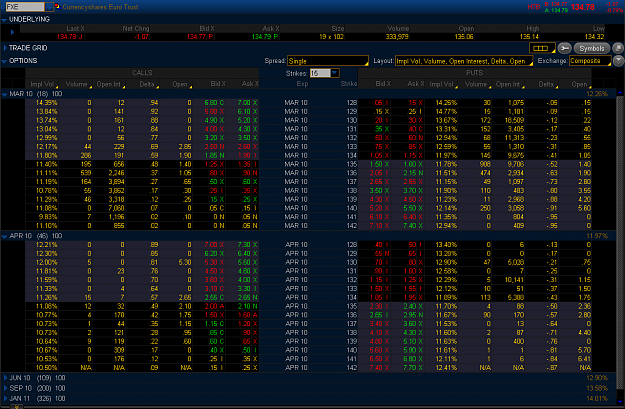Click the underlying Last X value 134.78 J
This screenshot has height=409, width=625.
click(x=70, y=37)
